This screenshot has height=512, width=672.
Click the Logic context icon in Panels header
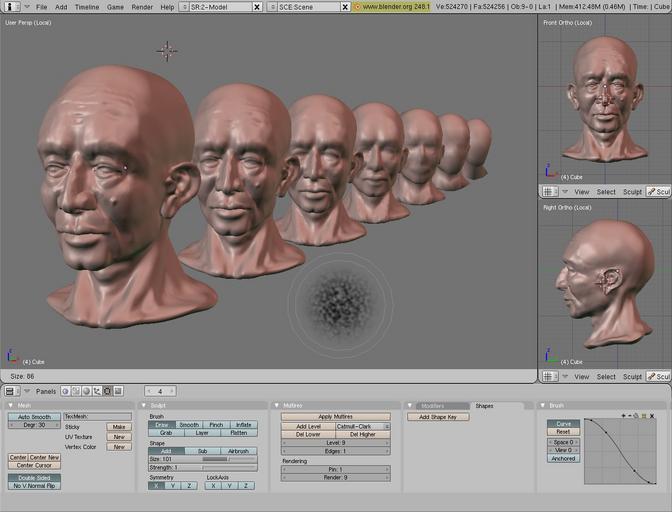coord(65,391)
